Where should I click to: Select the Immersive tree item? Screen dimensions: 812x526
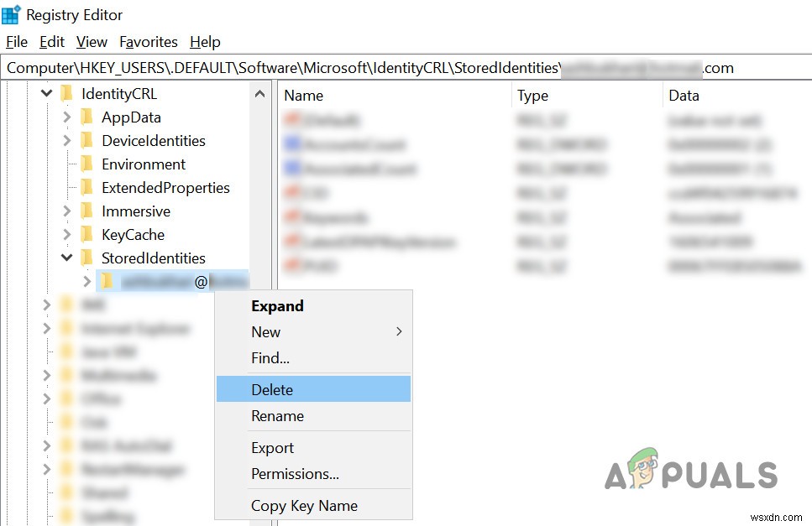point(136,211)
